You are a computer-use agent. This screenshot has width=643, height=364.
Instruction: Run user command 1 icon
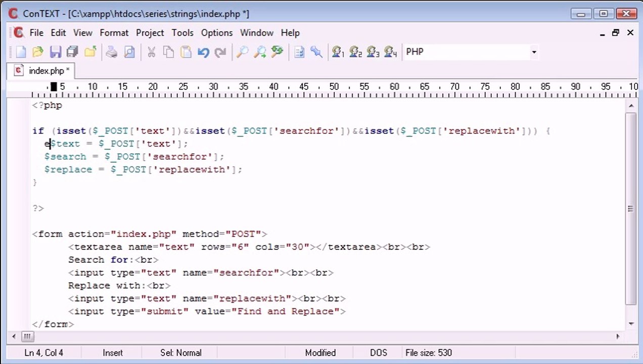pyautogui.click(x=338, y=52)
